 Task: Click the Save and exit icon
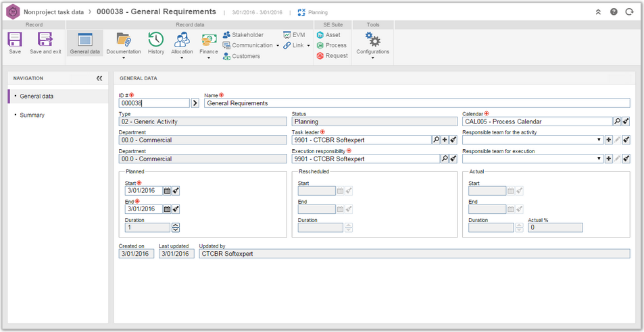pos(45,40)
